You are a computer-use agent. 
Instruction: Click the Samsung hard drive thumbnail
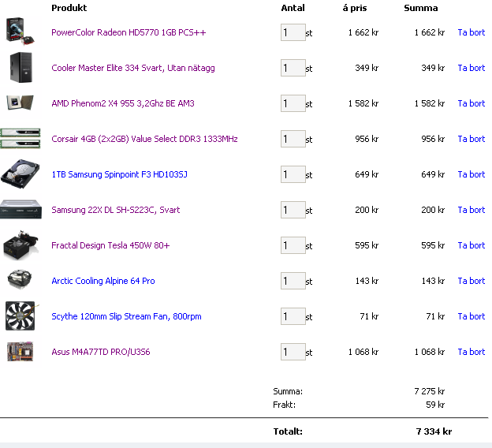pyautogui.click(x=20, y=174)
